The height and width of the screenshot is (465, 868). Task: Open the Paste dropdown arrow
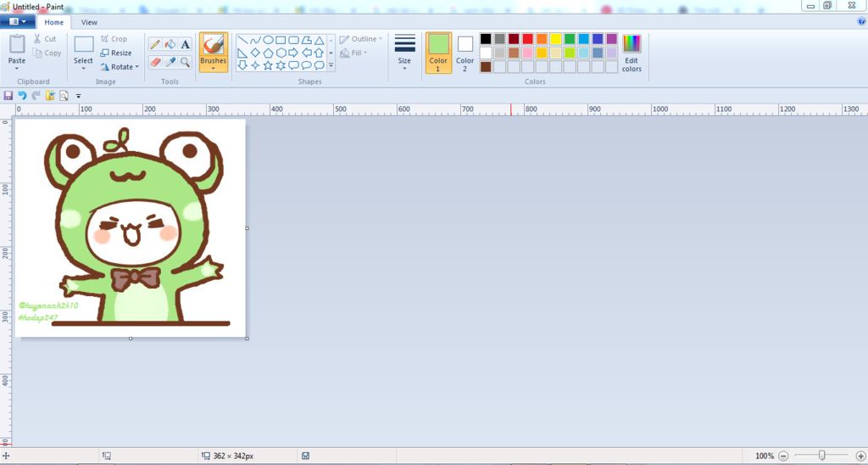[x=17, y=68]
